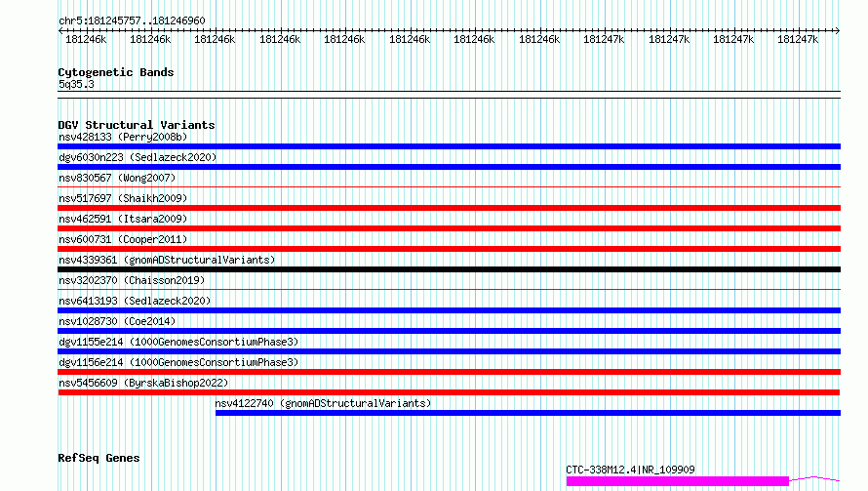
Task: Click the Cytogenetic Bands track title
Action: tap(116, 72)
